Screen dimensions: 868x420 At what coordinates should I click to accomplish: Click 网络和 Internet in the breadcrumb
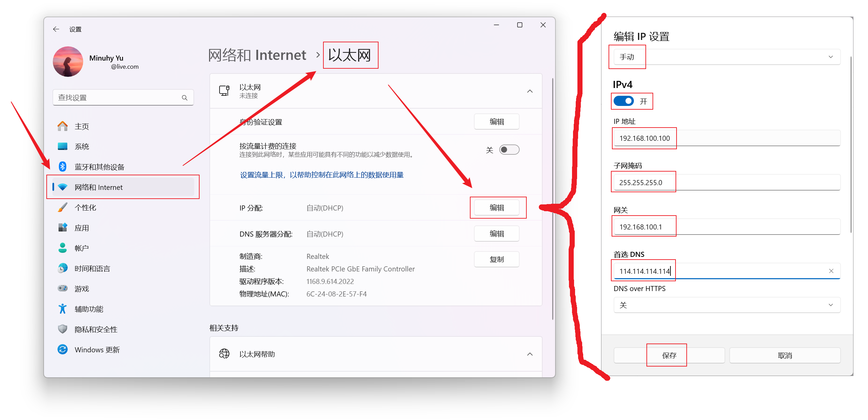click(x=257, y=55)
